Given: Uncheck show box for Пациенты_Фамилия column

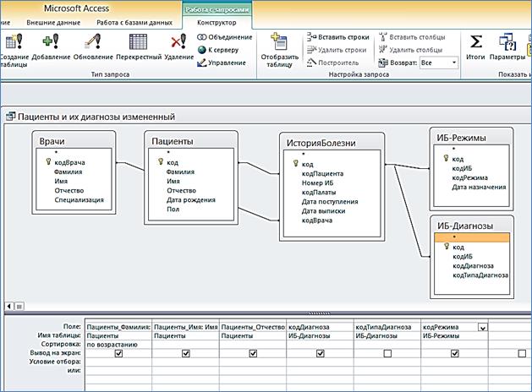Looking at the screenshot, I should tap(118, 353).
